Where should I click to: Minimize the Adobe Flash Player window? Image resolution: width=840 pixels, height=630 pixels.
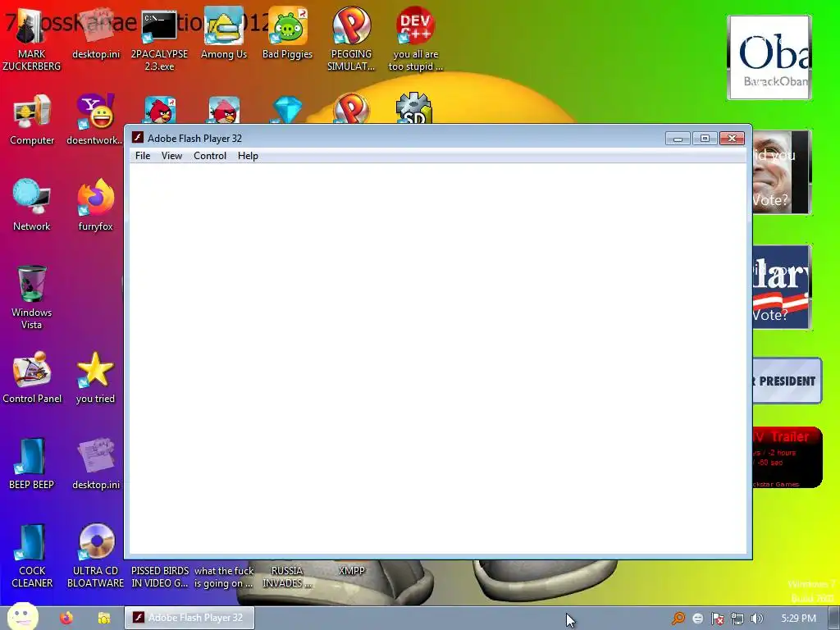[x=677, y=138]
